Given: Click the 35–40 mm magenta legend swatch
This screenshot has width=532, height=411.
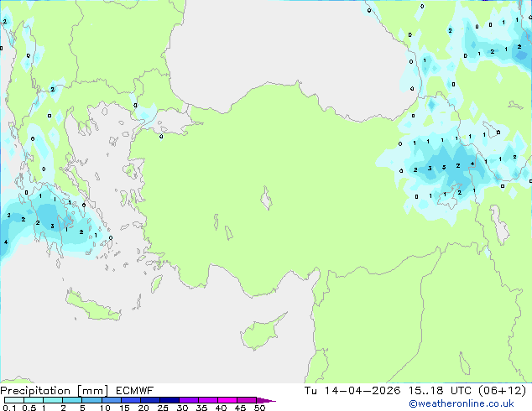Looking at the screenshot, I should 207,400.
